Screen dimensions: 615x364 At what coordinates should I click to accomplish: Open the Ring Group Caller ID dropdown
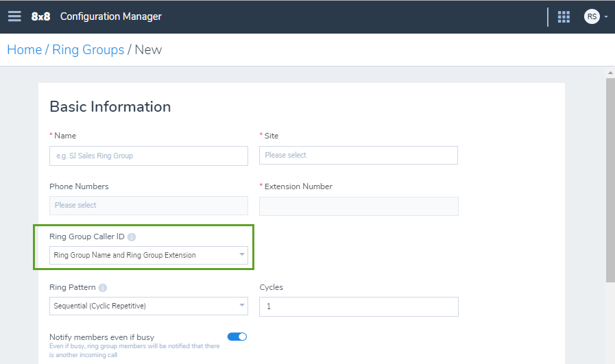pyautogui.click(x=149, y=255)
